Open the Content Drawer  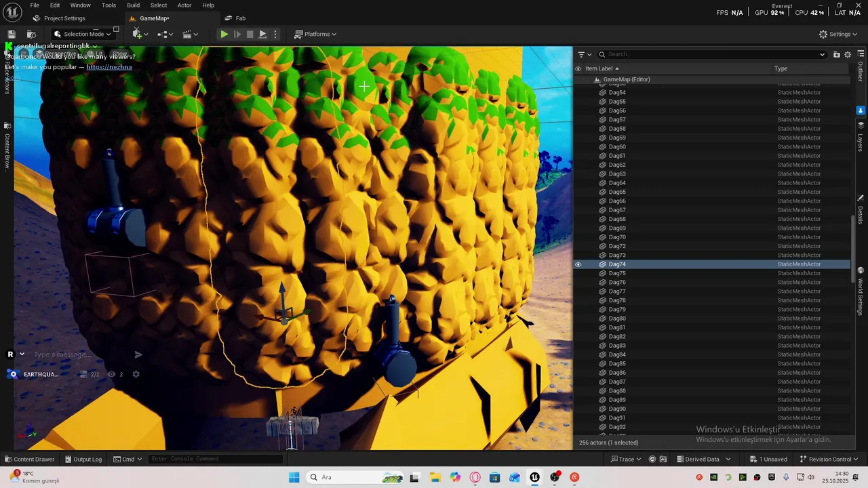pos(29,459)
